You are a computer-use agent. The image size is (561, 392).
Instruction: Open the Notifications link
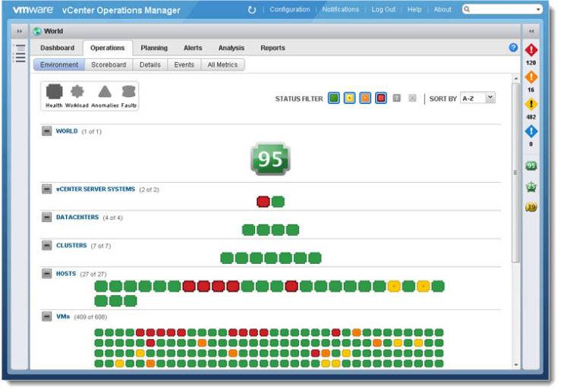(341, 10)
